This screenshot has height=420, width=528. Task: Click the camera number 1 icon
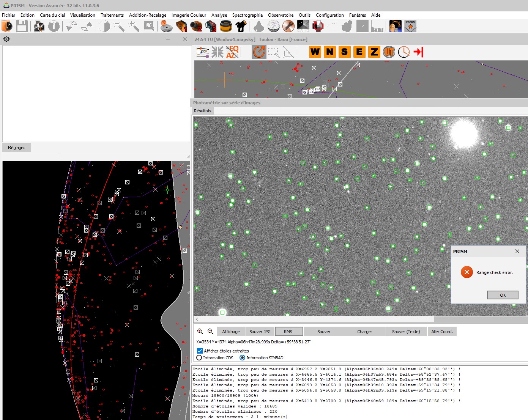181,26
